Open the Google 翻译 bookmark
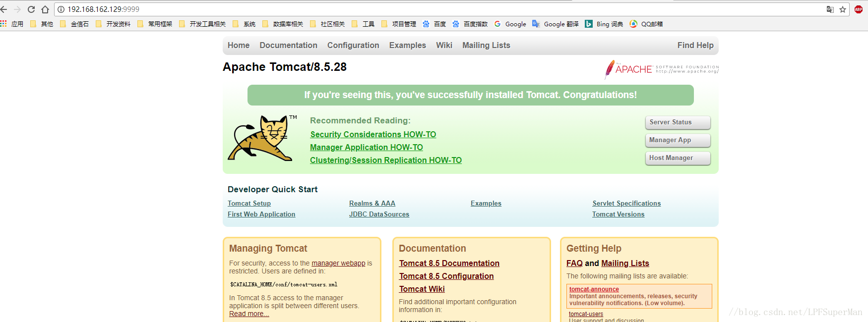The image size is (868, 322). pos(556,24)
